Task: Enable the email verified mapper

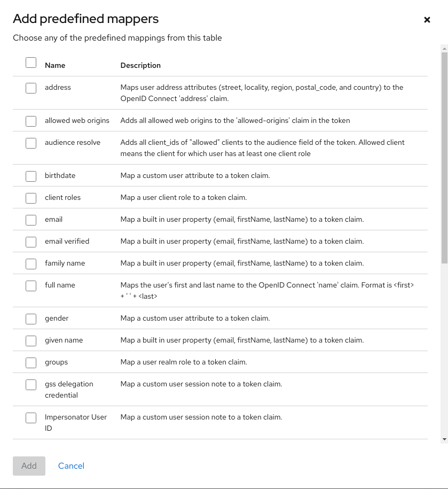Action: pyautogui.click(x=30, y=242)
